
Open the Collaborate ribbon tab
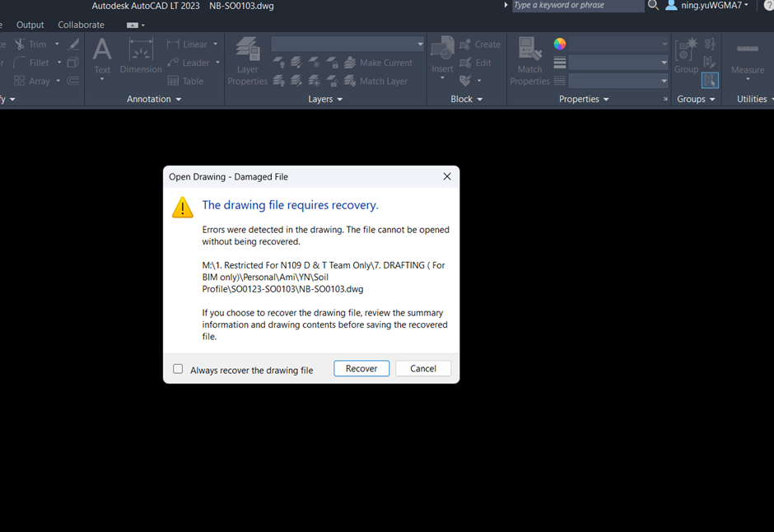pos(81,25)
